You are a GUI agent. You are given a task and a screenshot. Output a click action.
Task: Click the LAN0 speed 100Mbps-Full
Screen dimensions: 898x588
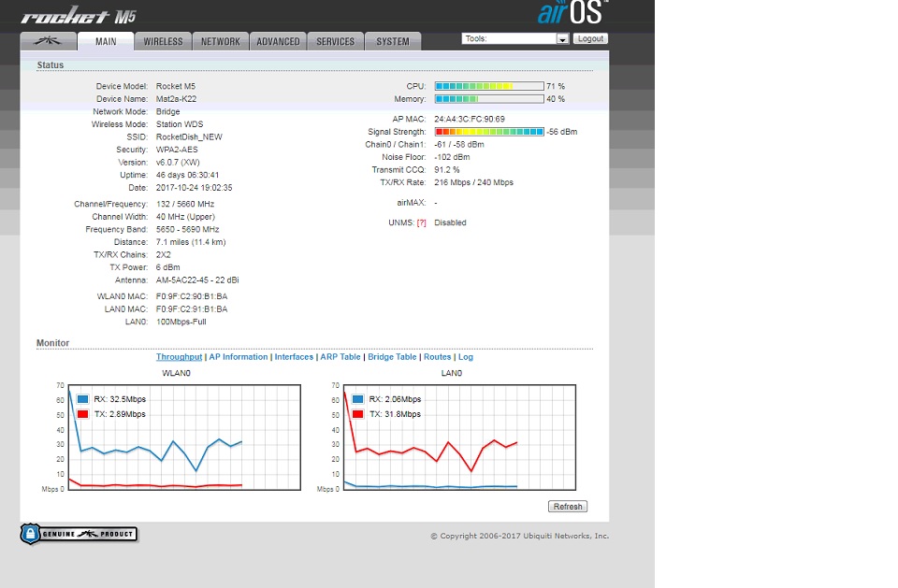[181, 322]
